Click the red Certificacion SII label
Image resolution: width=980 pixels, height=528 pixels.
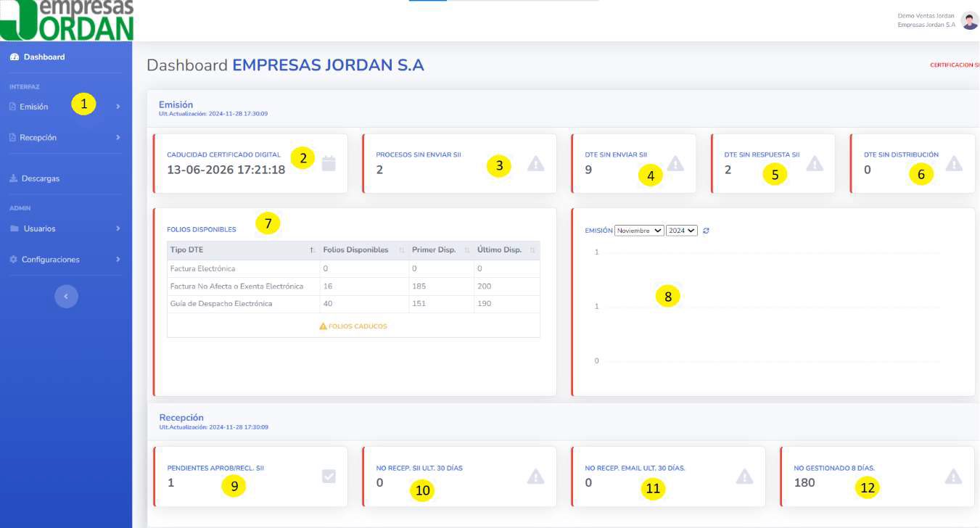click(955, 65)
